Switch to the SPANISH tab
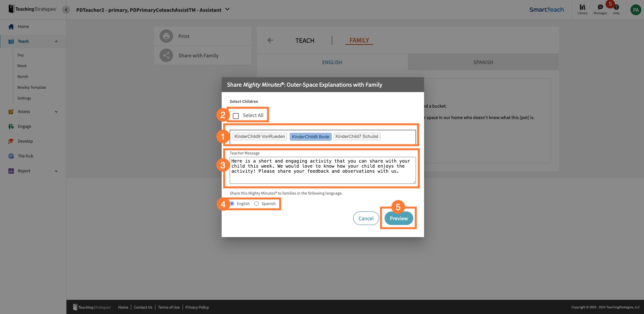644x314 pixels. click(483, 62)
